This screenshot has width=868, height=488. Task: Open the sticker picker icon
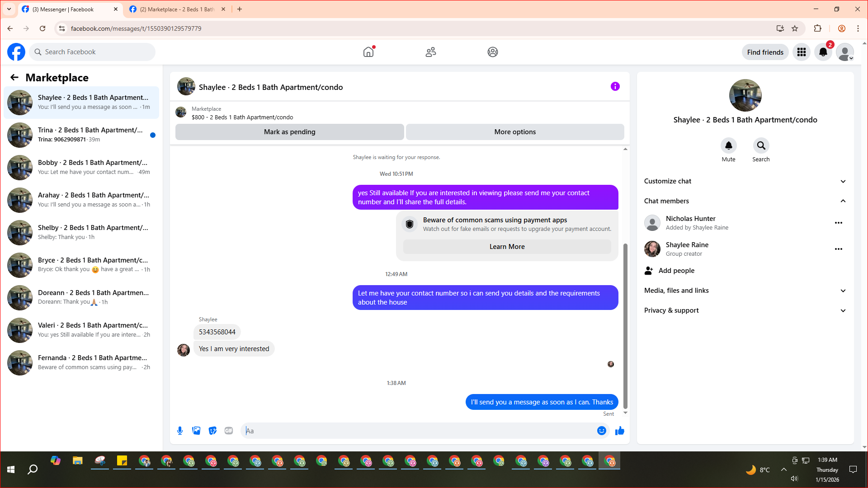pos(212,431)
